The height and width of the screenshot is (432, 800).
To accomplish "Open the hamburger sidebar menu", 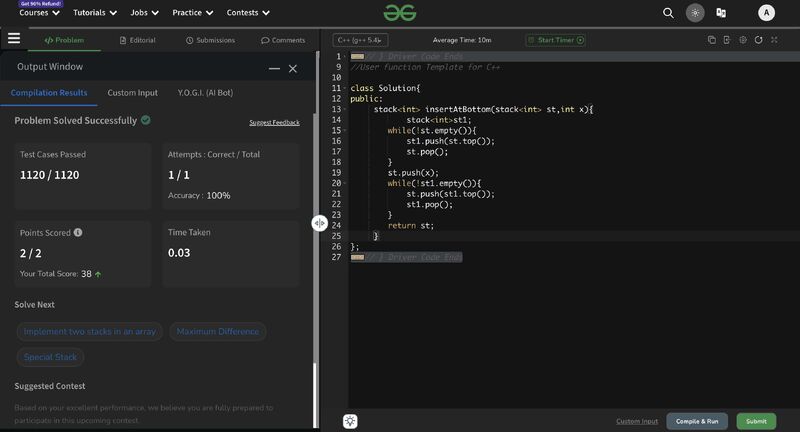I will [14, 38].
